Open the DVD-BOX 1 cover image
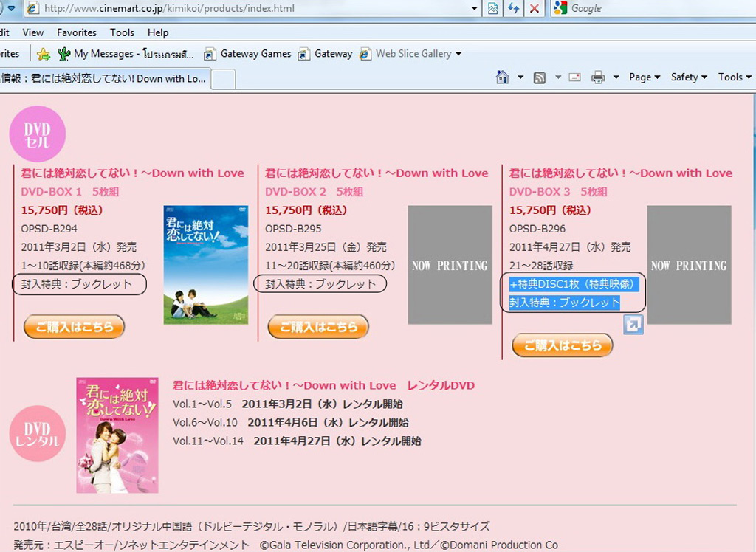The image size is (756, 552). 206,265
